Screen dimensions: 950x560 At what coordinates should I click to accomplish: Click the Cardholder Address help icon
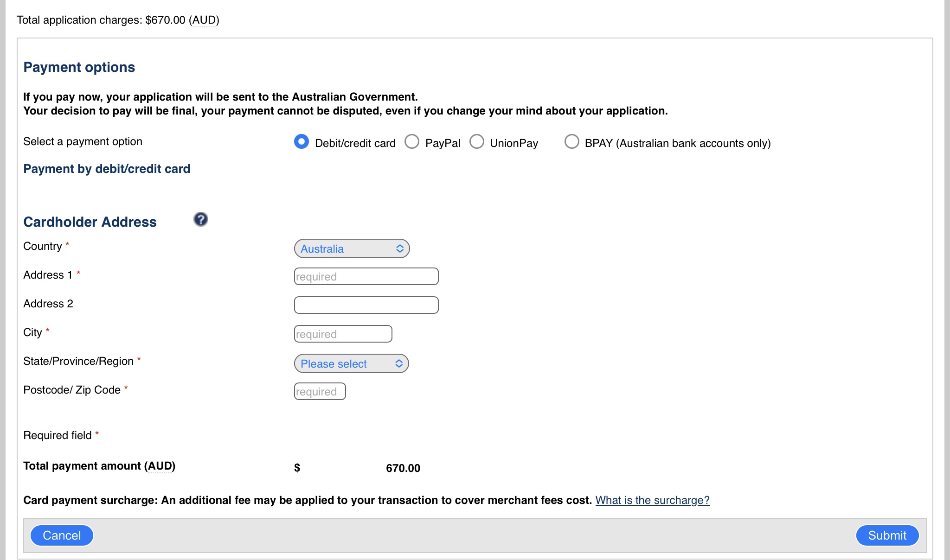pyautogui.click(x=201, y=219)
